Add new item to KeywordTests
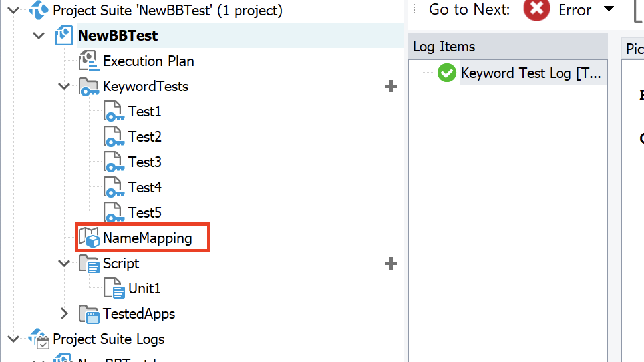Screen dimensions: 644x362 (391, 87)
